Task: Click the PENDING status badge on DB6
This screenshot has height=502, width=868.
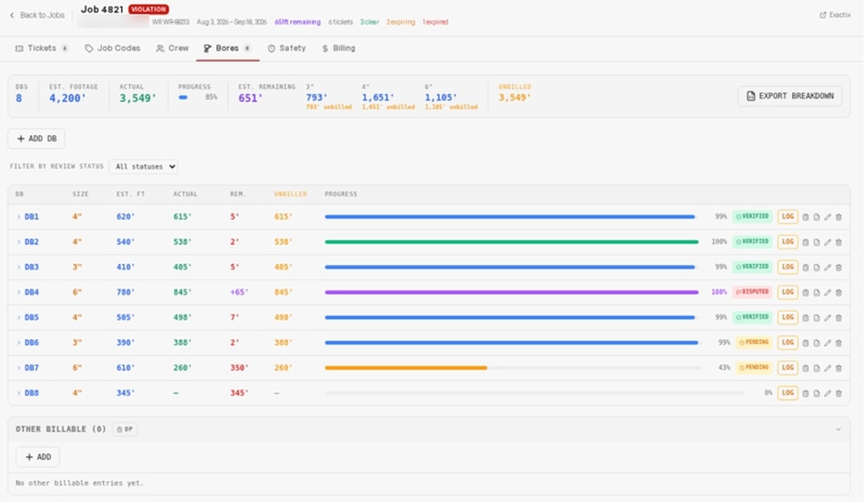Action: click(x=754, y=342)
